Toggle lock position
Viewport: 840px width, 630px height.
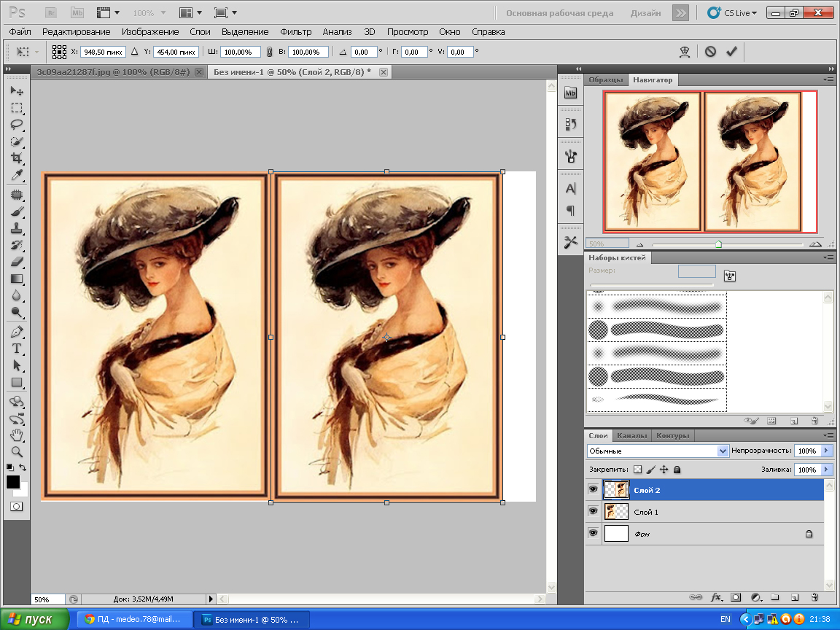coord(664,470)
